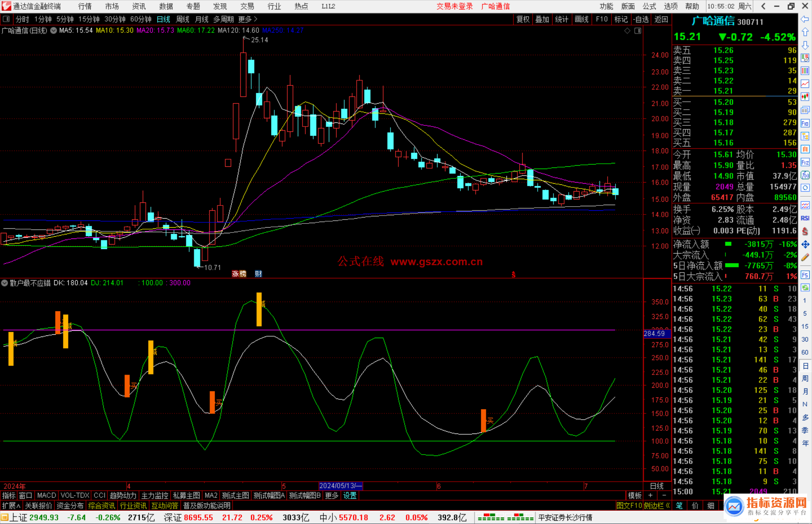Screen dimensions: 812x524
Task: Switch to 60-minute period in right sidebar
Action: tap(805, 352)
